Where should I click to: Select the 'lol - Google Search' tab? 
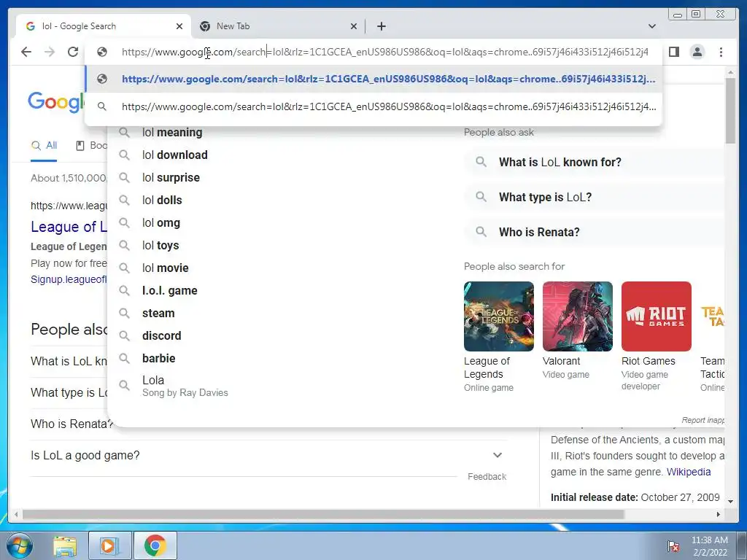104,26
